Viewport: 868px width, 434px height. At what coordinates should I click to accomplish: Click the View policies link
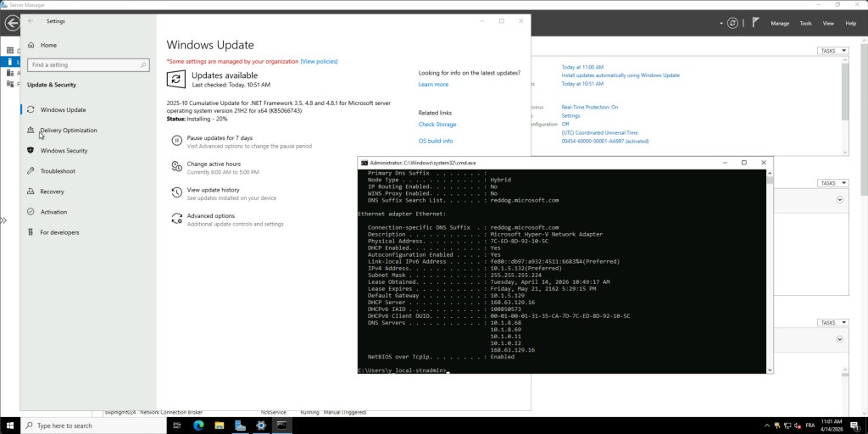[319, 61]
